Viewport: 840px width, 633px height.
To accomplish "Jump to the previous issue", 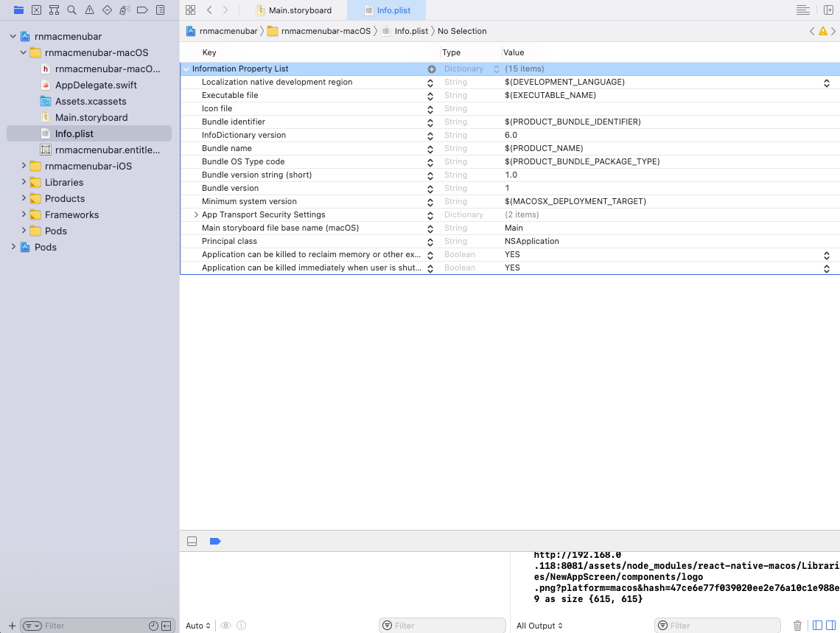I will [x=812, y=31].
